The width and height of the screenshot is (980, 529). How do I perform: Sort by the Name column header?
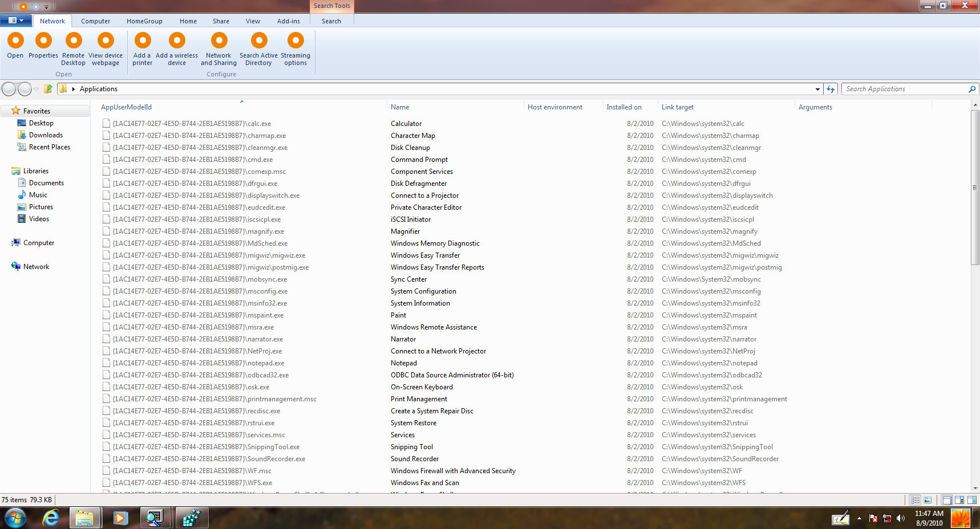coord(455,107)
